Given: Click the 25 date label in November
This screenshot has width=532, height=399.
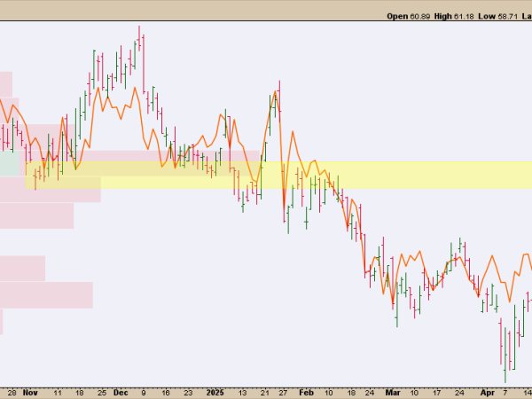Looking at the screenshot, I should (102, 393).
